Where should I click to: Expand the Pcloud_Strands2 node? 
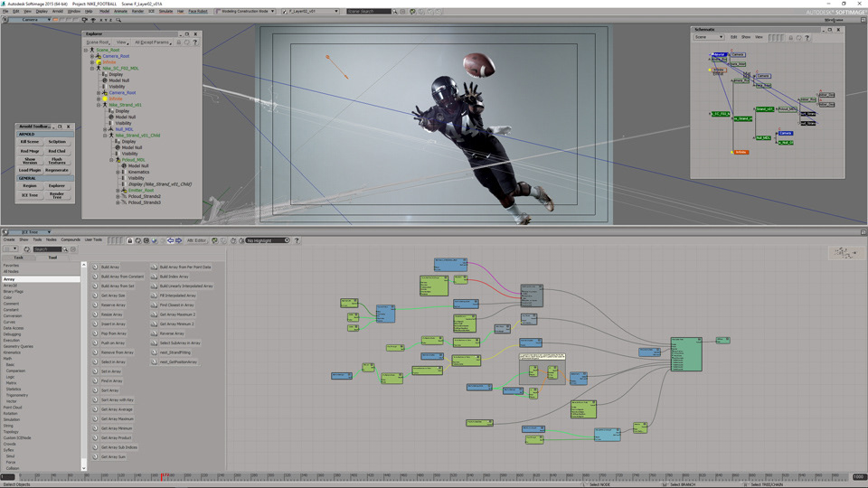pos(118,196)
